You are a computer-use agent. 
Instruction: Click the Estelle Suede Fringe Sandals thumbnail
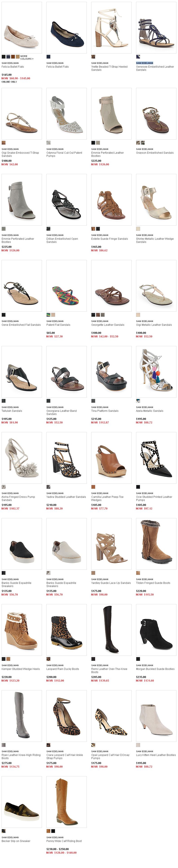(111, 199)
